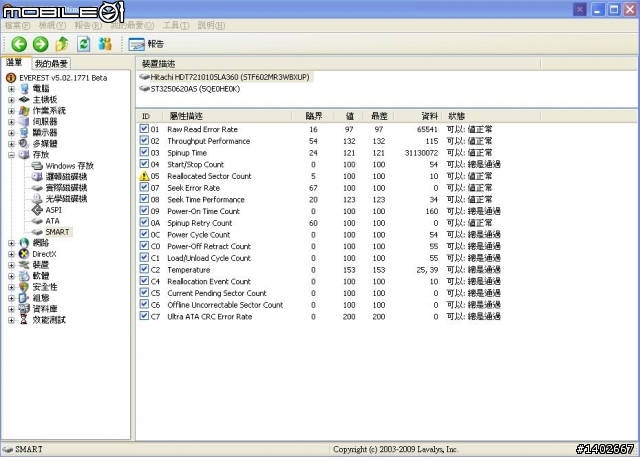Toggle the Temperature attribute checkbox
640x457 pixels.
coord(144,269)
